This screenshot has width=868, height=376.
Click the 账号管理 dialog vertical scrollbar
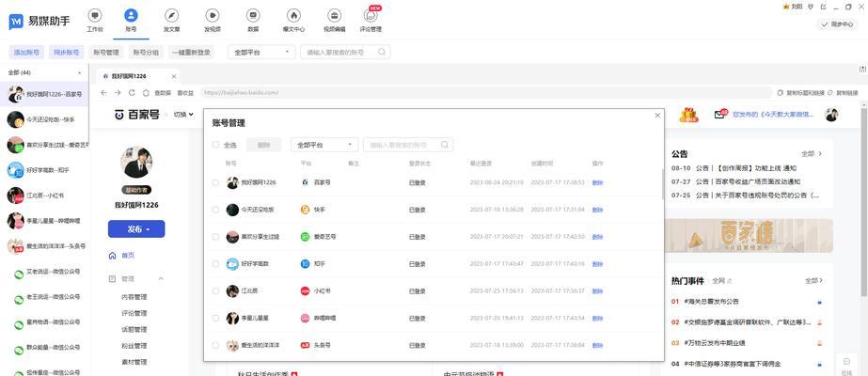click(x=662, y=184)
